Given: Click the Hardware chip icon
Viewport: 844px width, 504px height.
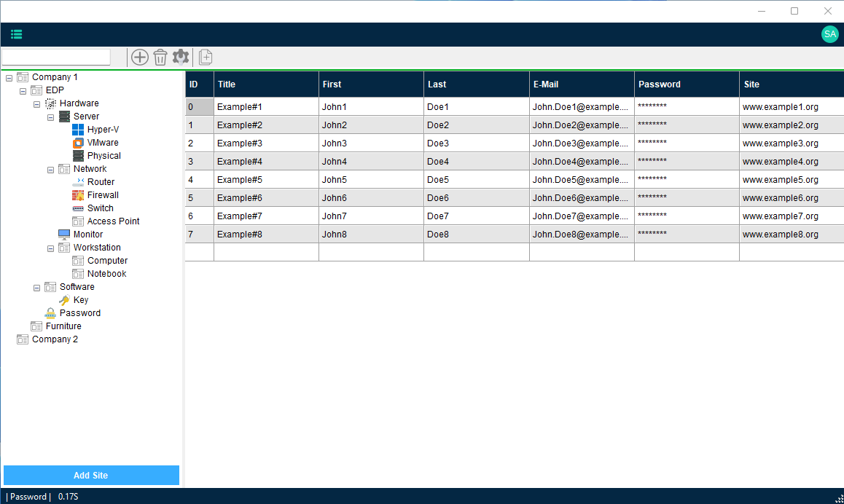Looking at the screenshot, I should click(50, 103).
